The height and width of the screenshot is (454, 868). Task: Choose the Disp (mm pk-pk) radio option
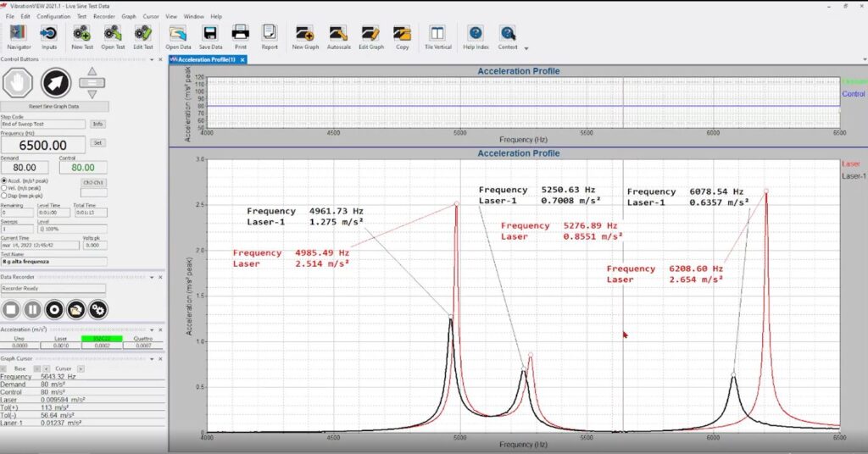tap(4, 195)
